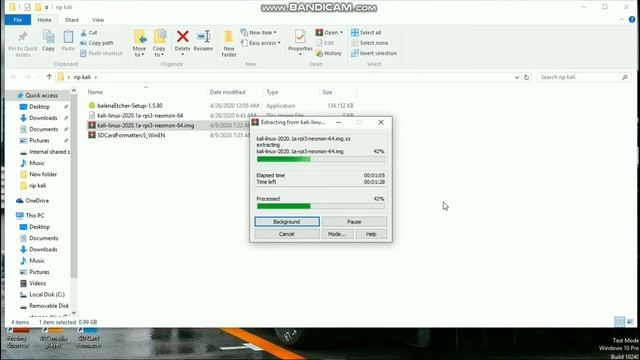Click the Search rip kali field
This screenshot has height=360, width=640.
point(584,77)
